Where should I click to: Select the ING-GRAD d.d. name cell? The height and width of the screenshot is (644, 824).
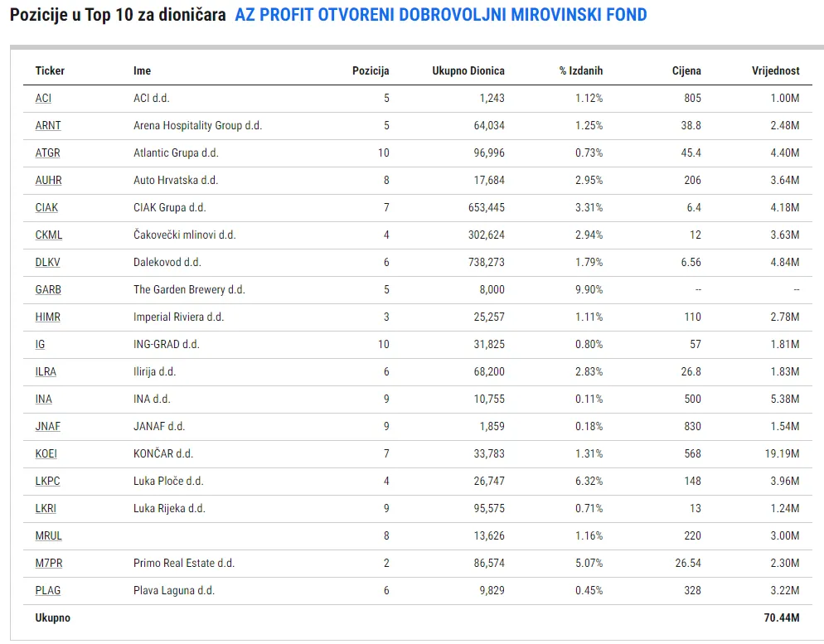click(x=166, y=344)
